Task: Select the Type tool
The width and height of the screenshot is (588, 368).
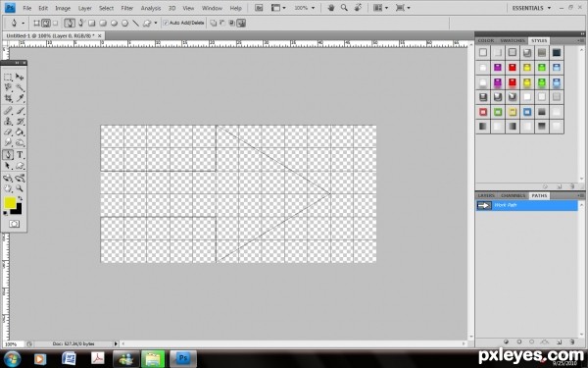Action: click(20, 155)
